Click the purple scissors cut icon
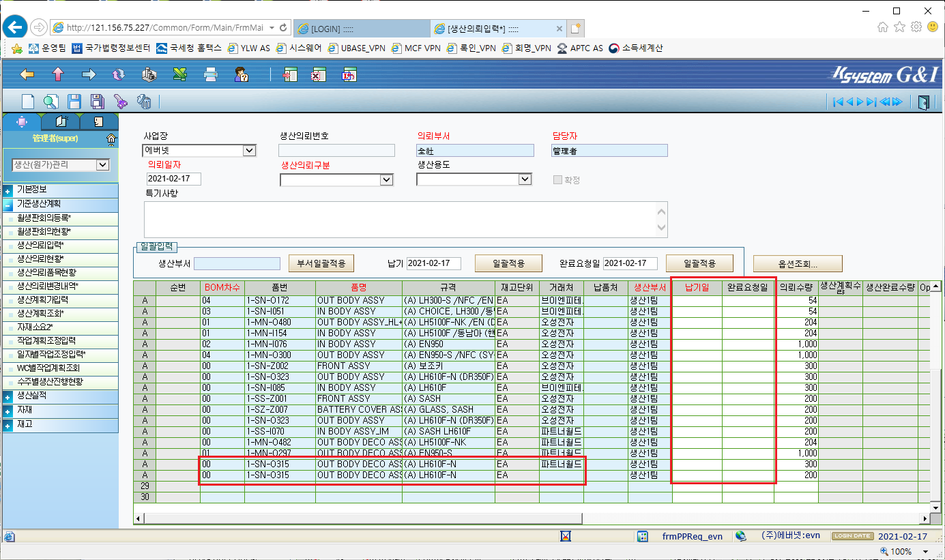The width and height of the screenshot is (945, 560). point(121,102)
